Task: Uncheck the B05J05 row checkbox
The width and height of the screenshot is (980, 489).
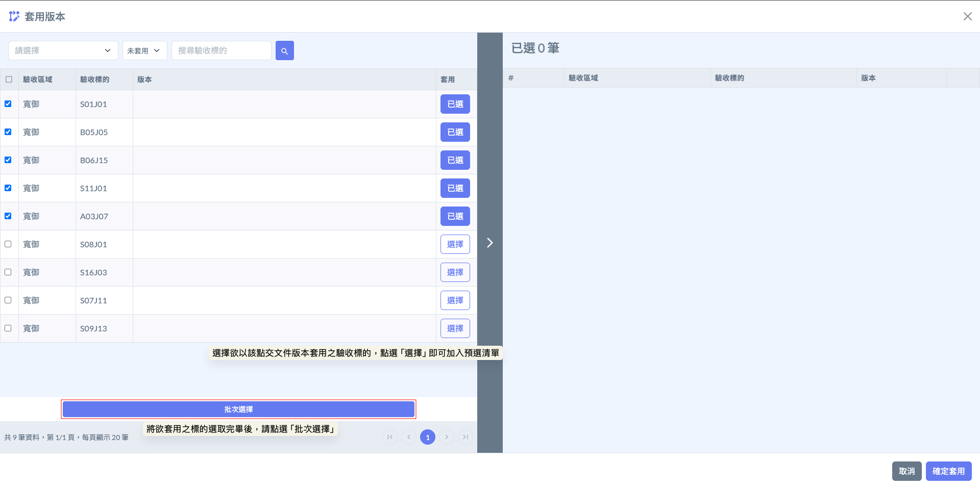Action: pyautogui.click(x=8, y=132)
